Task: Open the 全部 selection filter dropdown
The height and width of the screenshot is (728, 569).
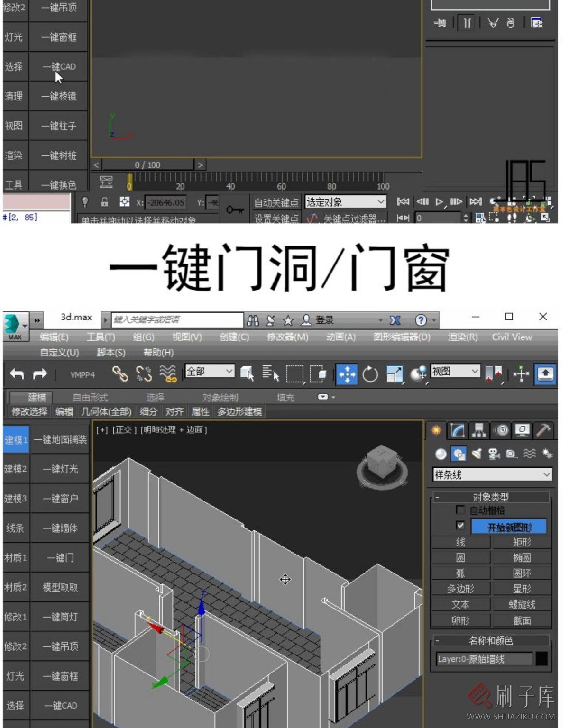Action: pos(210,371)
